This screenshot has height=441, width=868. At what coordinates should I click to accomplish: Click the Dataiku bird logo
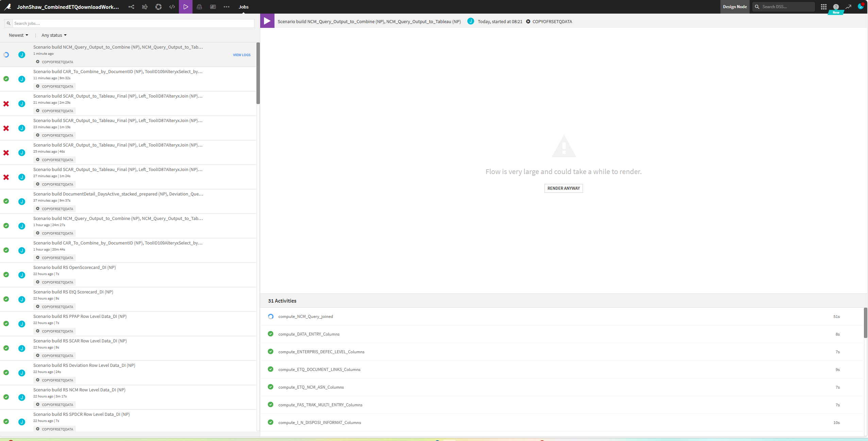pyautogui.click(x=7, y=7)
